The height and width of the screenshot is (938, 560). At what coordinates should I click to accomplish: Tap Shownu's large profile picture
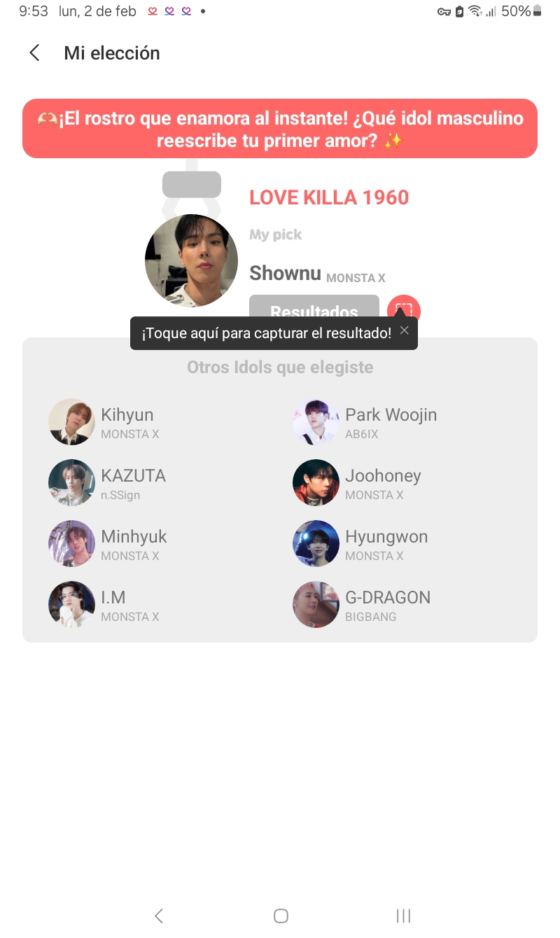(191, 260)
